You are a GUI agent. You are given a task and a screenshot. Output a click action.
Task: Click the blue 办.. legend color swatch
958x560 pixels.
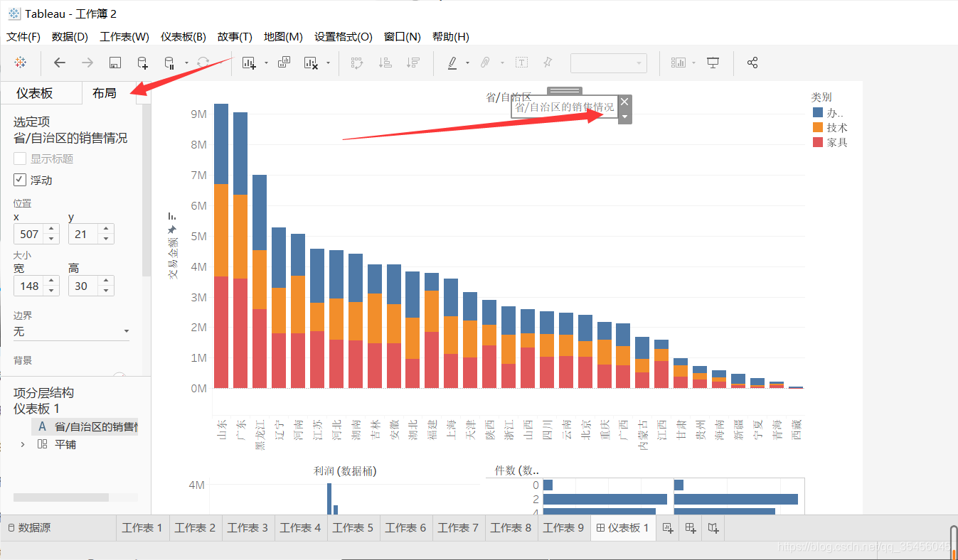coord(817,112)
